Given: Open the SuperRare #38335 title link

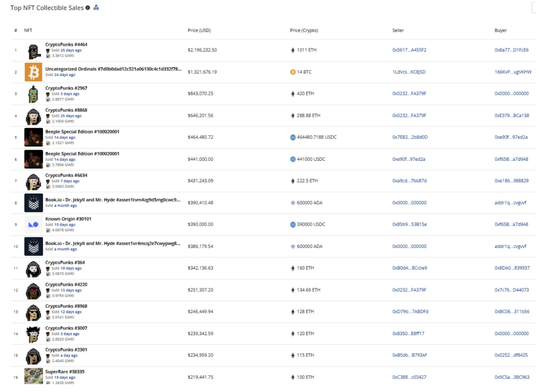Looking at the screenshot, I should pyautogui.click(x=65, y=372).
